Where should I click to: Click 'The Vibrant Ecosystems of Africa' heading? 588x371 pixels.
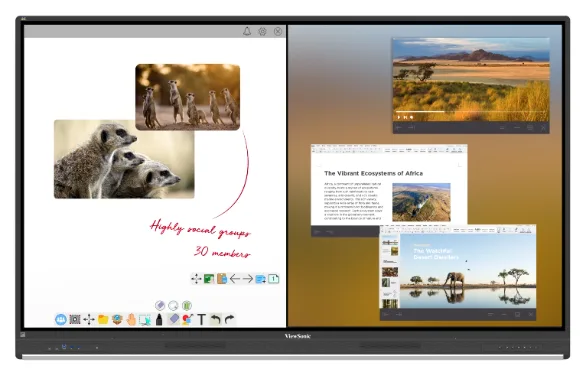(373, 173)
